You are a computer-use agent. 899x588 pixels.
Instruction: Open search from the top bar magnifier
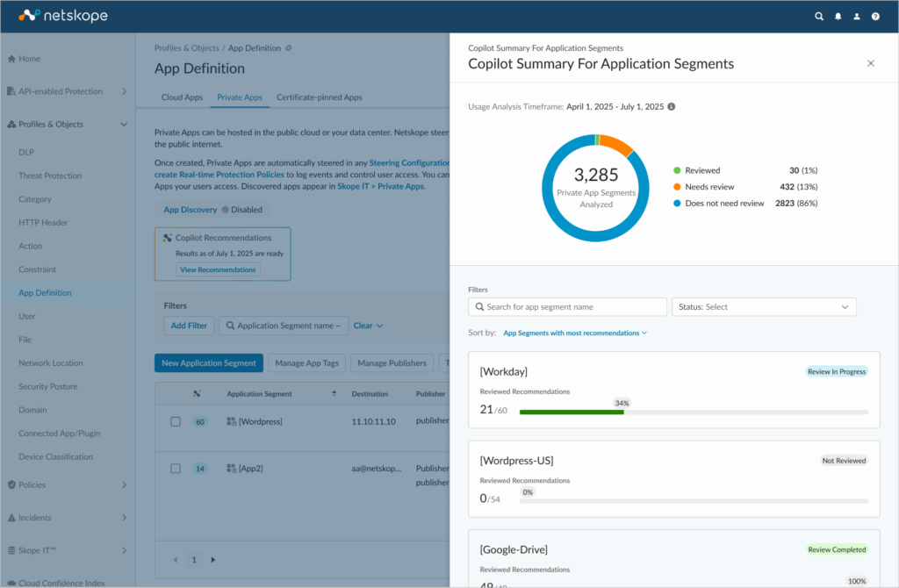(819, 17)
